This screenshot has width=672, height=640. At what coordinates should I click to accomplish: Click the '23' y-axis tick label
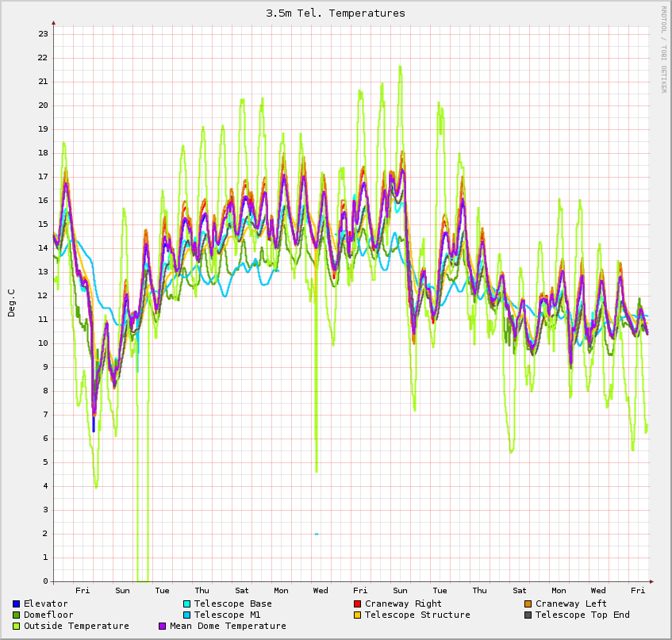[x=43, y=34]
